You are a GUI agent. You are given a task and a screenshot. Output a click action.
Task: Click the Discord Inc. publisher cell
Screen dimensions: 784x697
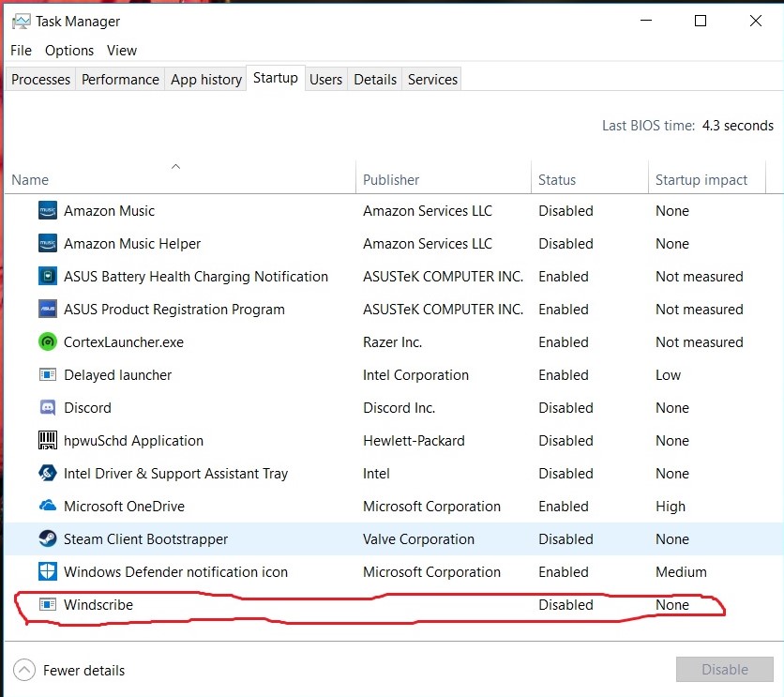(399, 408)
